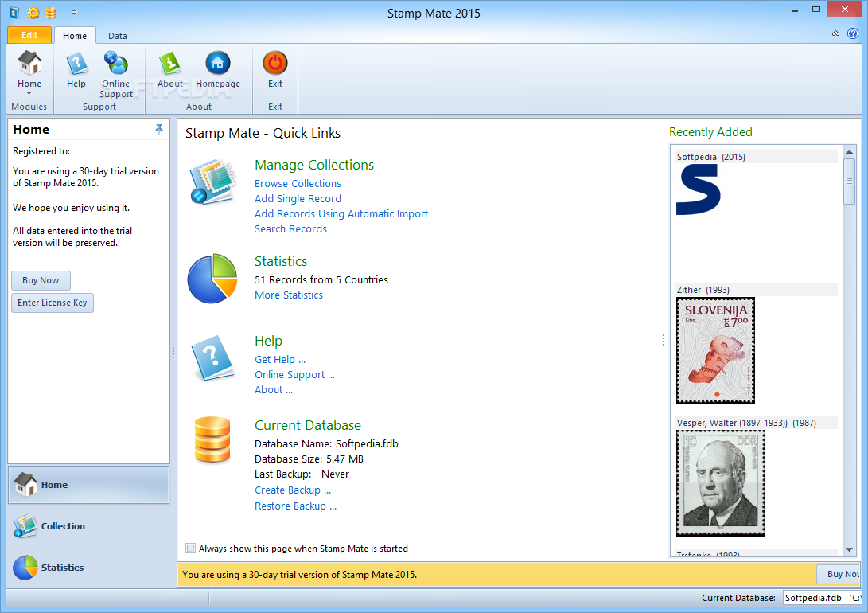This screenshot has height=613, width=868.
Task: Open the About ribbon icon
Action: [x=170, y=68]
